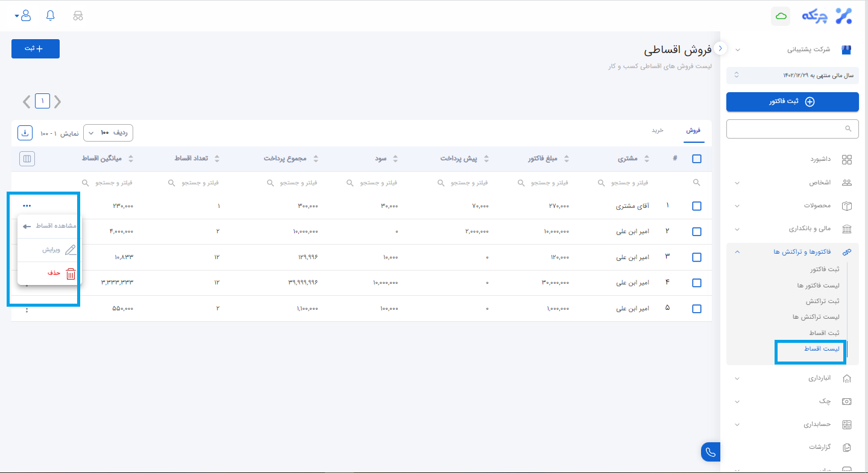Switch to the خرید tab
The height and width of the screenshot is (473, 868).
tap(657, 130)
